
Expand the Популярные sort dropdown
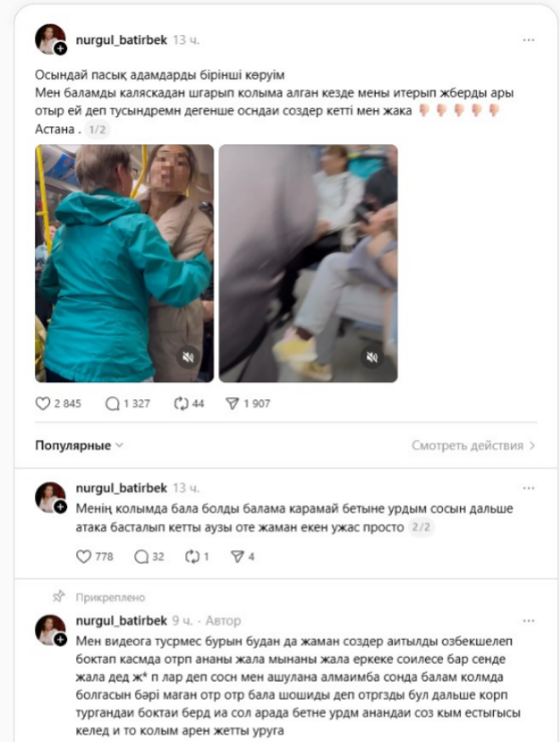(x=79, y=446)
